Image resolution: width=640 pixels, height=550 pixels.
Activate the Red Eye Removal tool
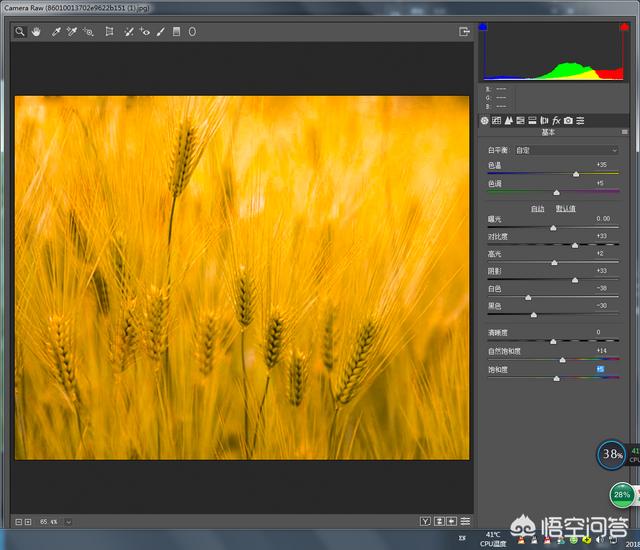[x=145, y=32]
